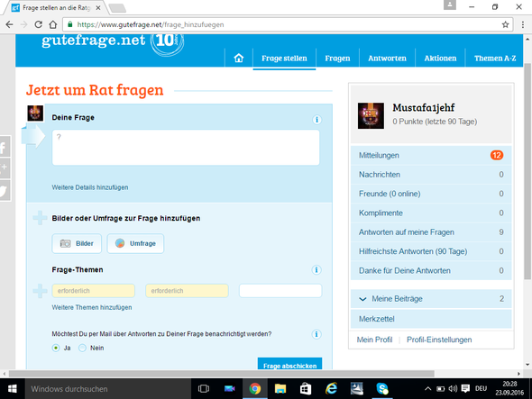Image resolution: width=532 pixels, height=399 pixels.
Task: Click the info icon beside Frage-Themen
Action: click(316, 270)
